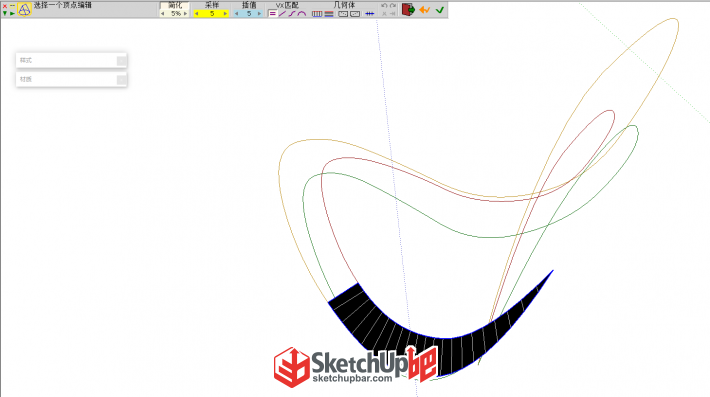Select the parallel lines vertex matching icon
Viewport: 710px width, 397px height.
[x=272, y=14]
